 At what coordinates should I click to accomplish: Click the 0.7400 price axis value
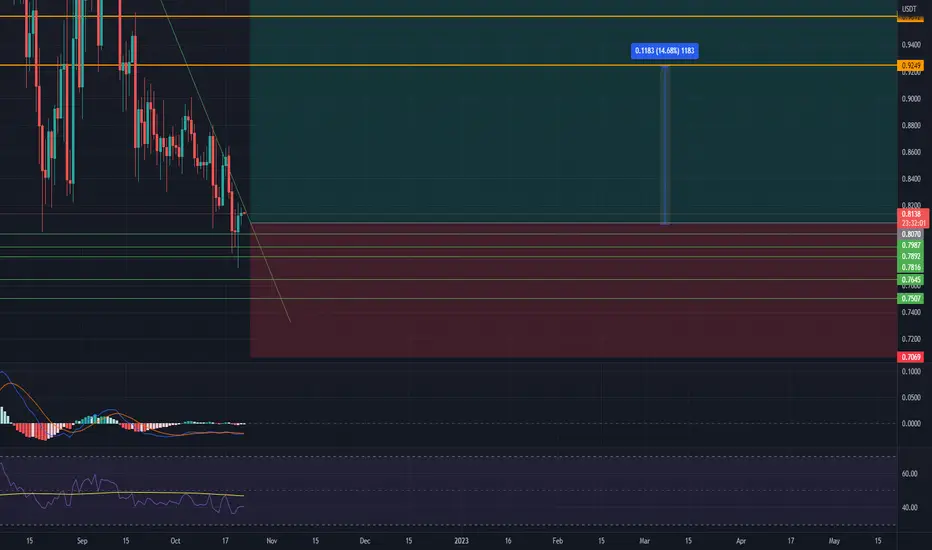pos(911,312)
